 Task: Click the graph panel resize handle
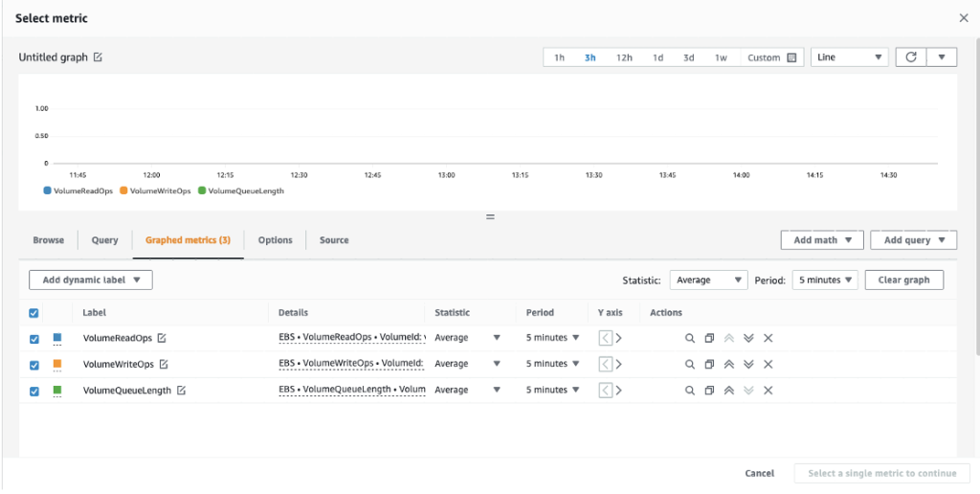pos(490,217)
